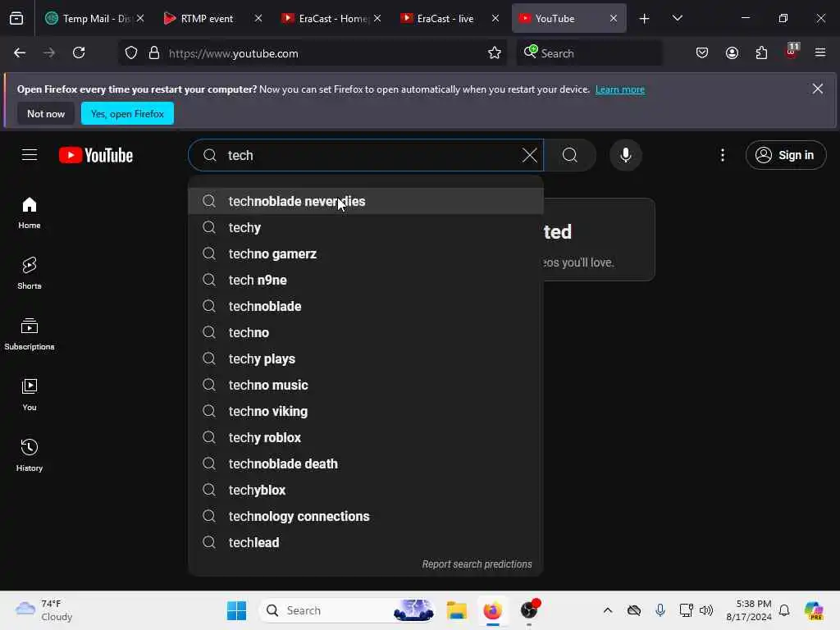Open the YouTube guide hamburger menu
The width and height of the screenshot is (840, 630).
30,155
